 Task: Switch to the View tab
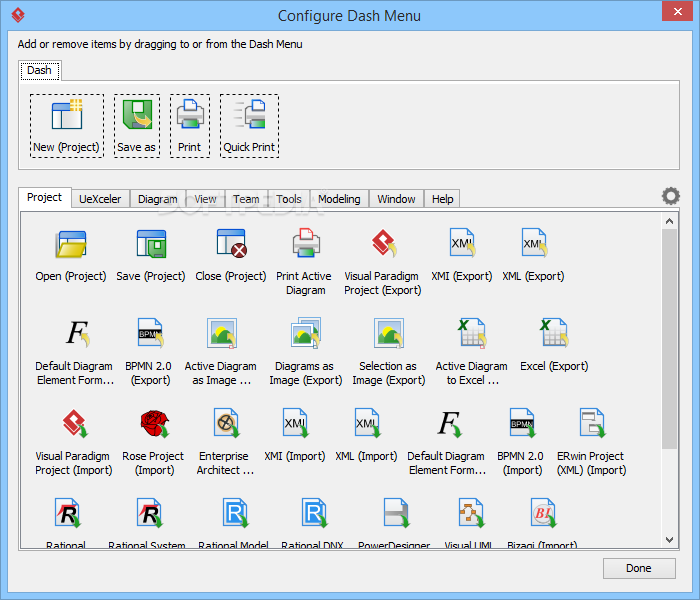[x=205, y=199]
